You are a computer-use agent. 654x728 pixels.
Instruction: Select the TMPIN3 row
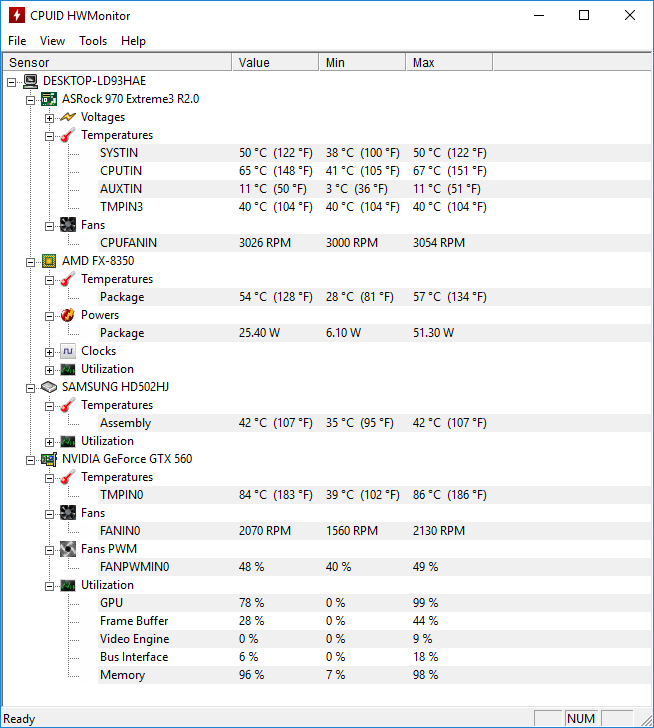click(374, 207)
